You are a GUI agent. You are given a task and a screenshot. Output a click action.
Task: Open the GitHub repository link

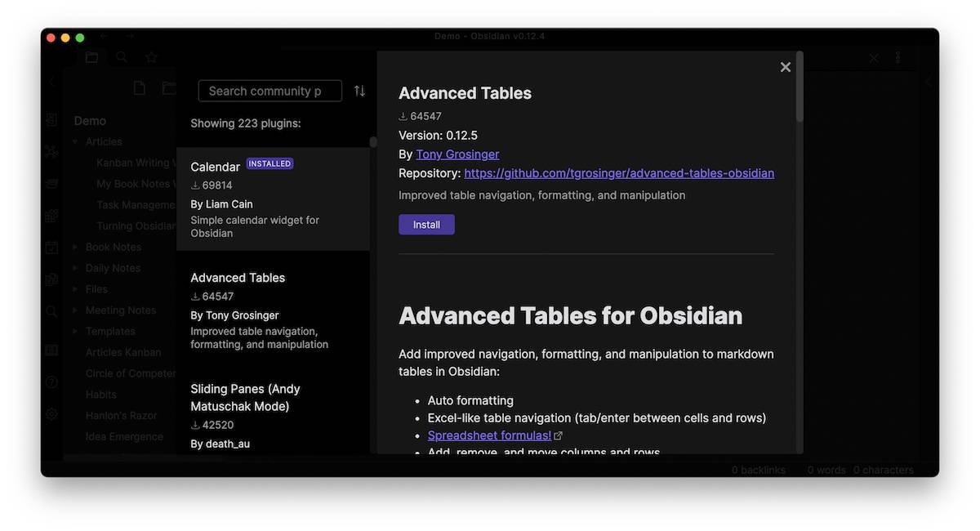coord(619,173)
